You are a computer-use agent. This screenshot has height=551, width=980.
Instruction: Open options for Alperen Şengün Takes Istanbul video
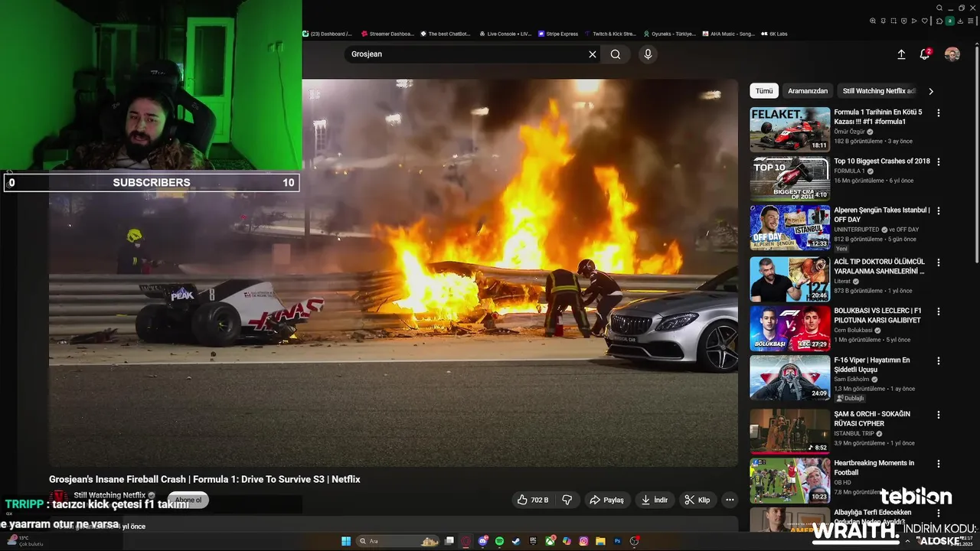(x=939, y=210)
